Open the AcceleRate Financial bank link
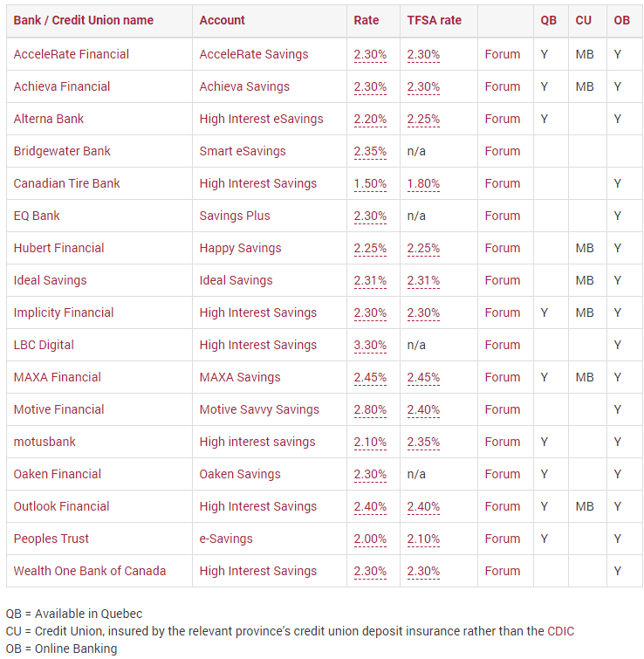This screenshot has height=659, width=644. (x=71, y=54)
